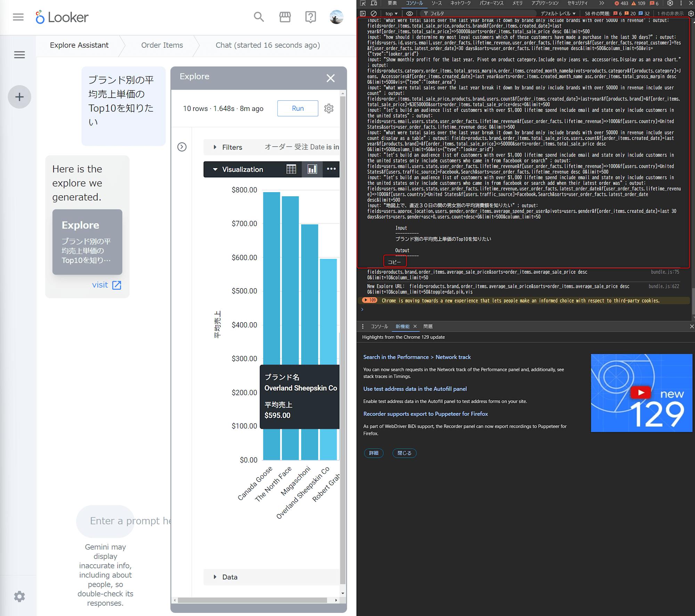Select Explore Assistant breadcrumb
695x616 pixels.
pyautogui.click(x=79, y=45)
